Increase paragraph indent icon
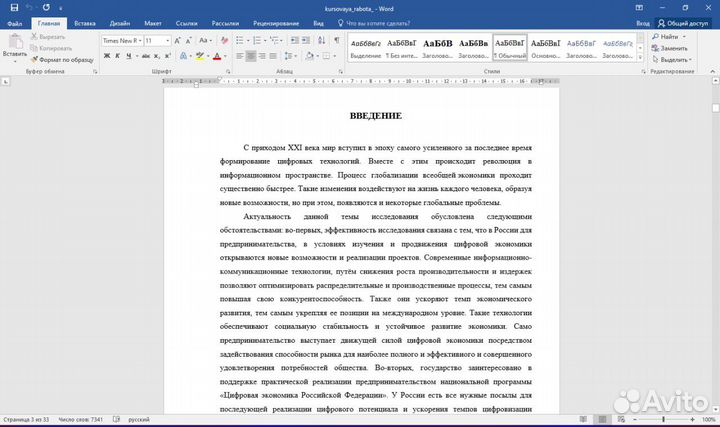Image resolution: width=720 pixels, height=427 pixels. pyautogui.click(x=306, y=40)
